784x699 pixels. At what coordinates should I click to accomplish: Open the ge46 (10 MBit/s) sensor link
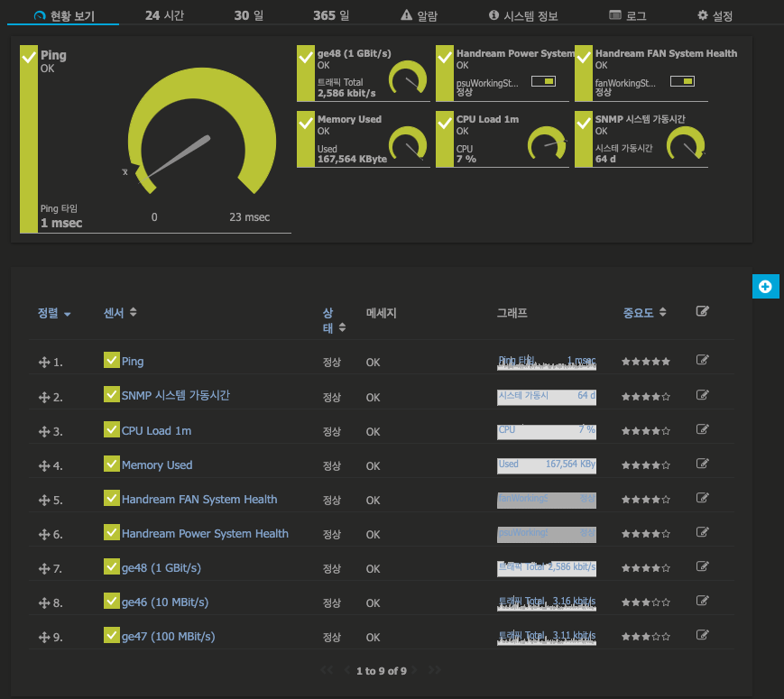pos(165,602)
